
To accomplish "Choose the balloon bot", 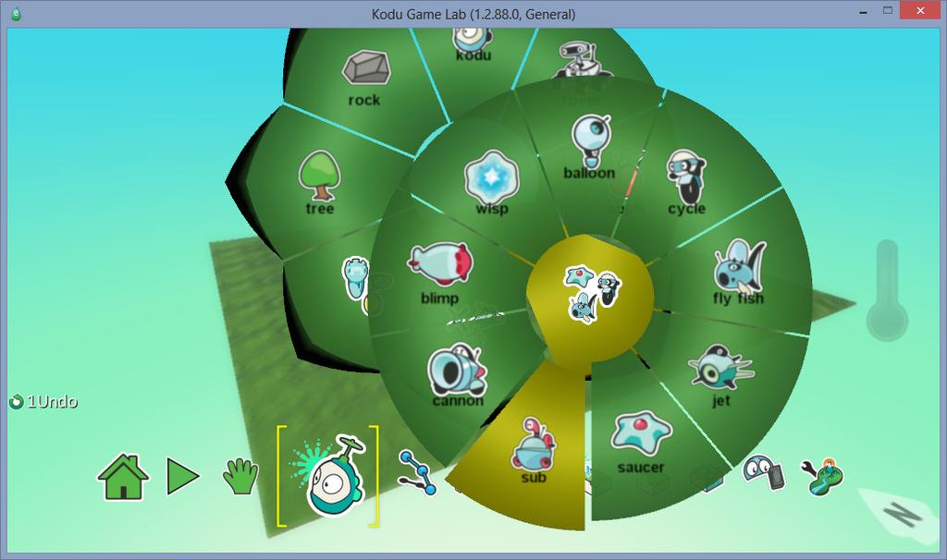I will point(591,140).
